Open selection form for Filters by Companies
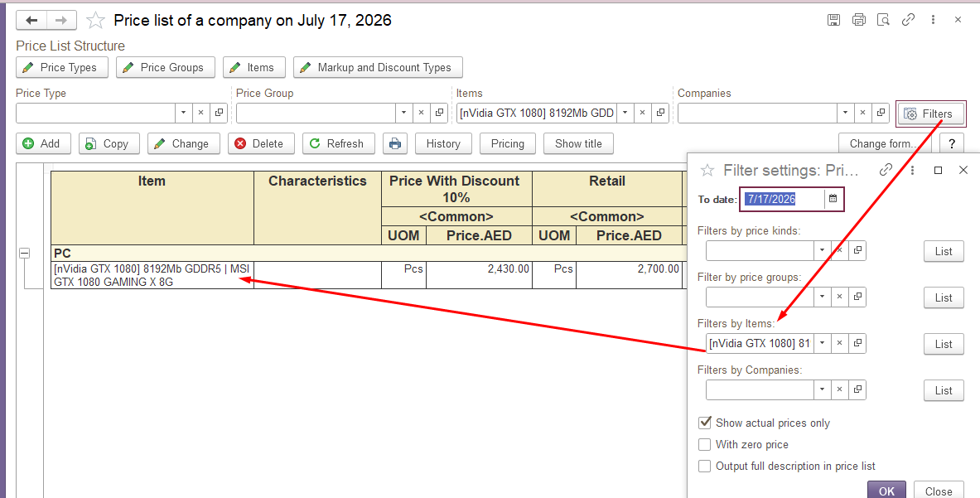 tap(857, 390)
